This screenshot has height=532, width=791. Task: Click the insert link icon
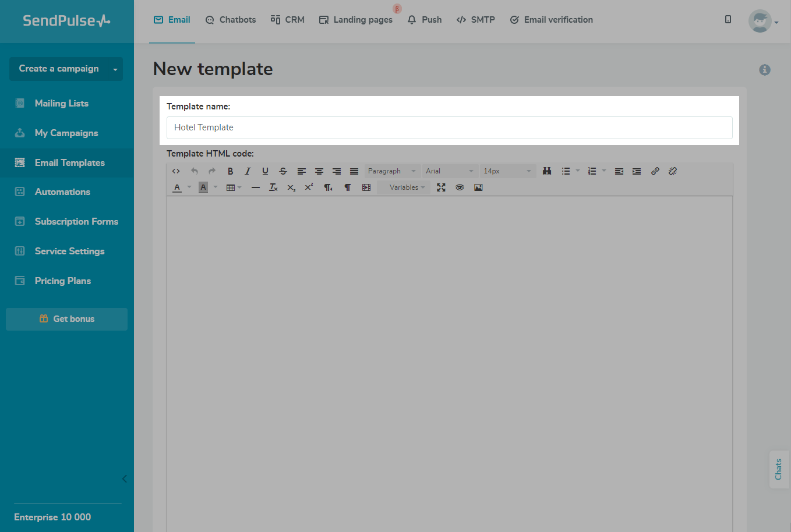click(x=655, y=171)
